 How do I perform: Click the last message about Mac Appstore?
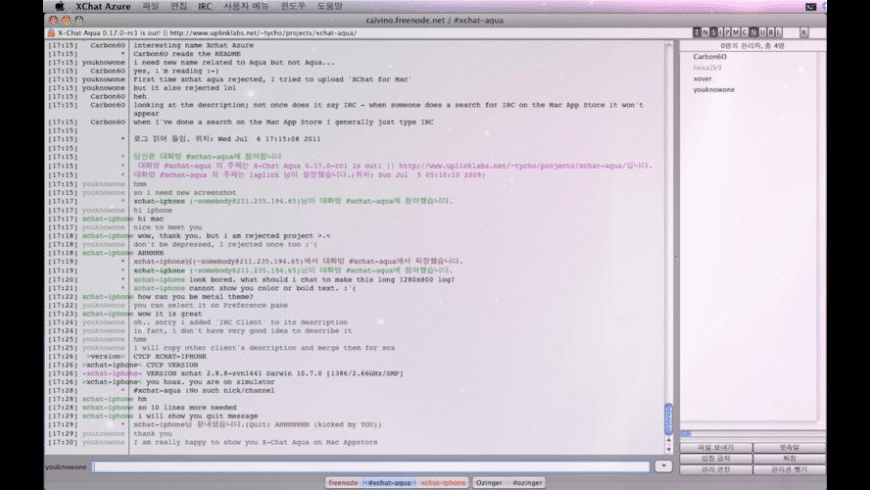[x=255, y=442]
